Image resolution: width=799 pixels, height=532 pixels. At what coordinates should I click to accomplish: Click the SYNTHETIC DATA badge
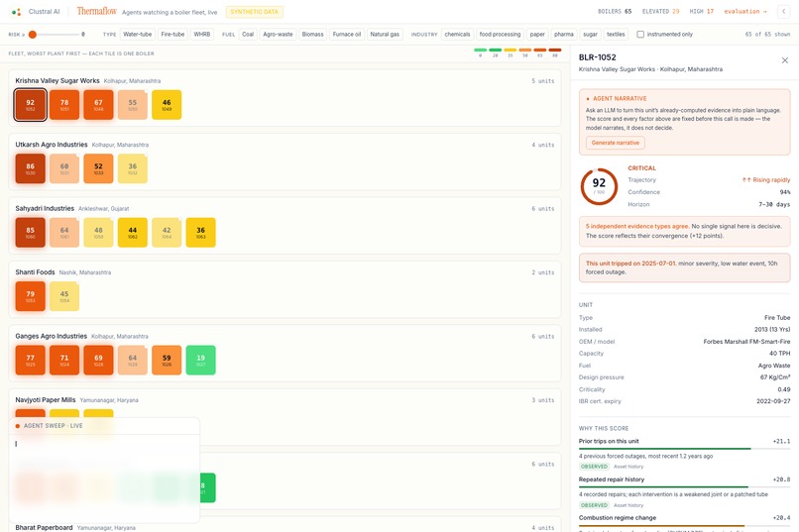tap(255, 12)
